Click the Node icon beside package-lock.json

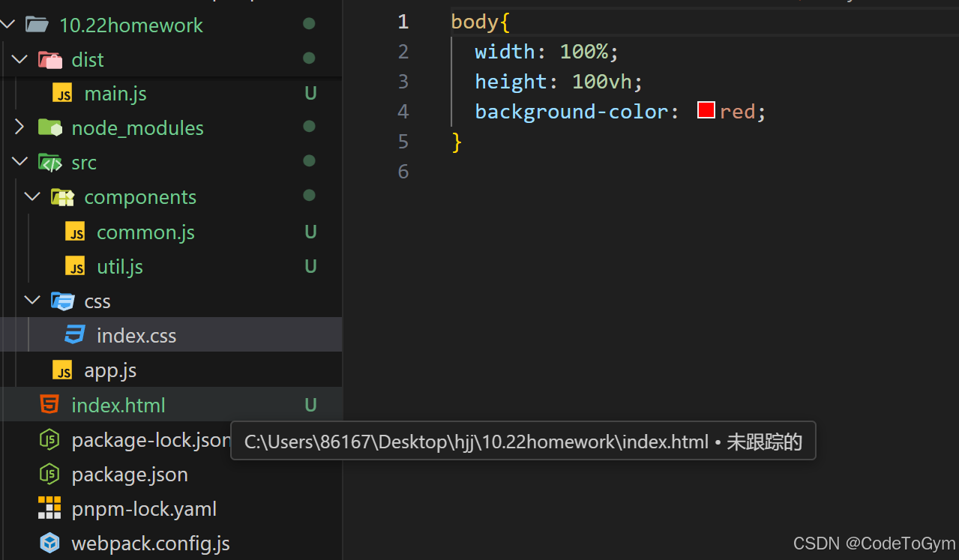click(49, 439)
